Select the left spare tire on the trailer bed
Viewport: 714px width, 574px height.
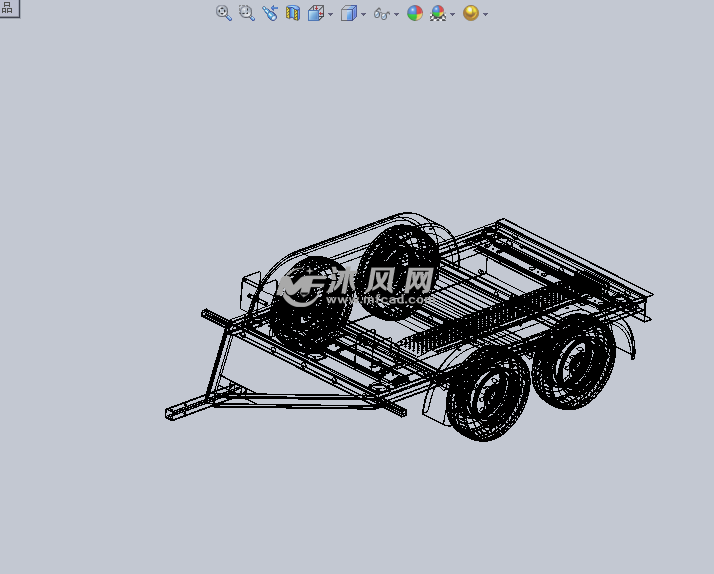pyautogui.click(x=310, y=302)
